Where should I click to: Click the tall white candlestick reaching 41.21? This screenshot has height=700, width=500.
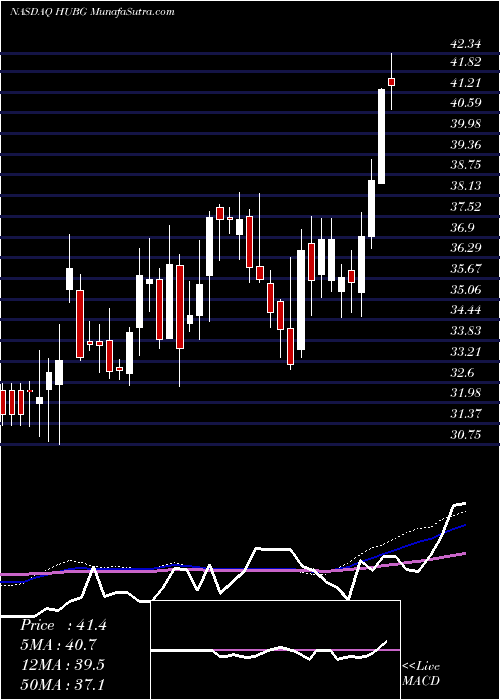tap(382, 136)
